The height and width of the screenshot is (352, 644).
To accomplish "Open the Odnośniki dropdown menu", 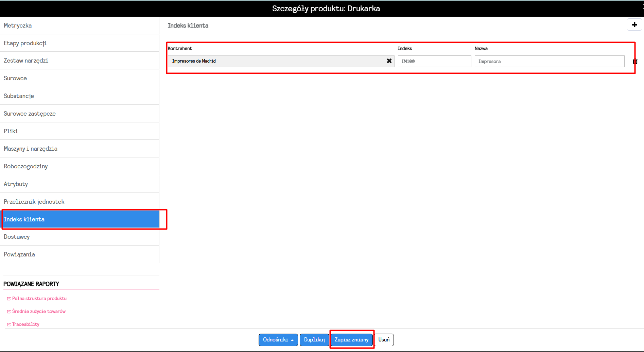I will coord(278,340).
